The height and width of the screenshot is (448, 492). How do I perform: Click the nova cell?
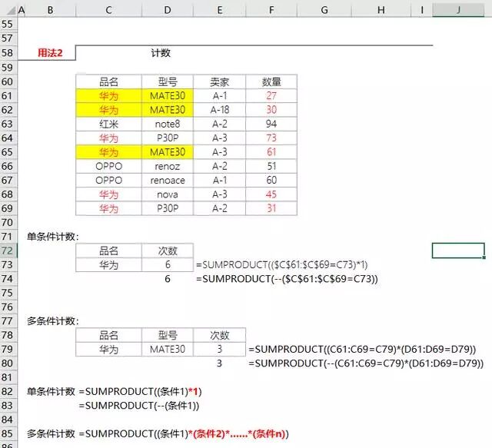point(168,194)
